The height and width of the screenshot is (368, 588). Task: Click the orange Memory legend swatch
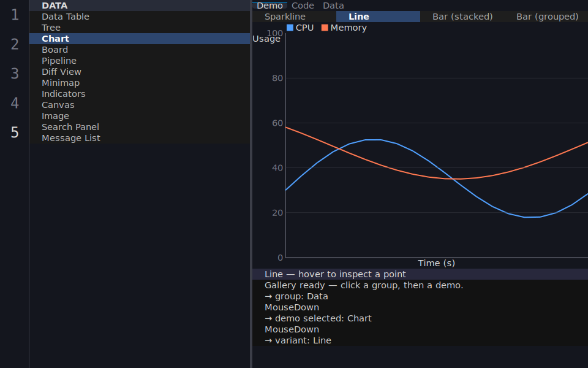[x=325, y=28]
